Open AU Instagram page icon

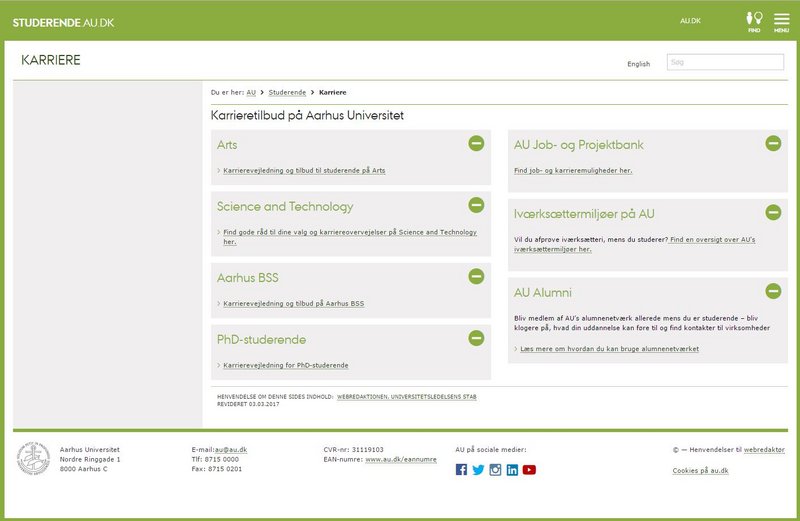(495, 469)
